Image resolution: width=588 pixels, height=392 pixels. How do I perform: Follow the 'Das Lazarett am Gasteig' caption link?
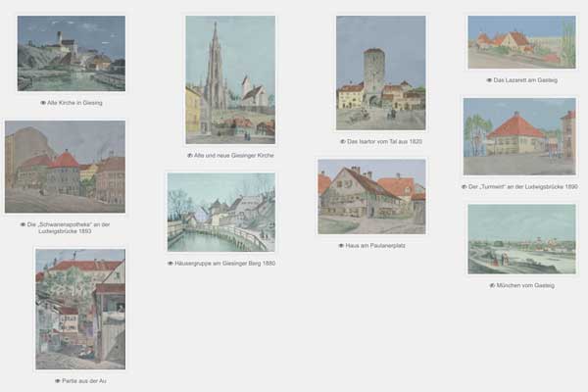click(525, 80)
